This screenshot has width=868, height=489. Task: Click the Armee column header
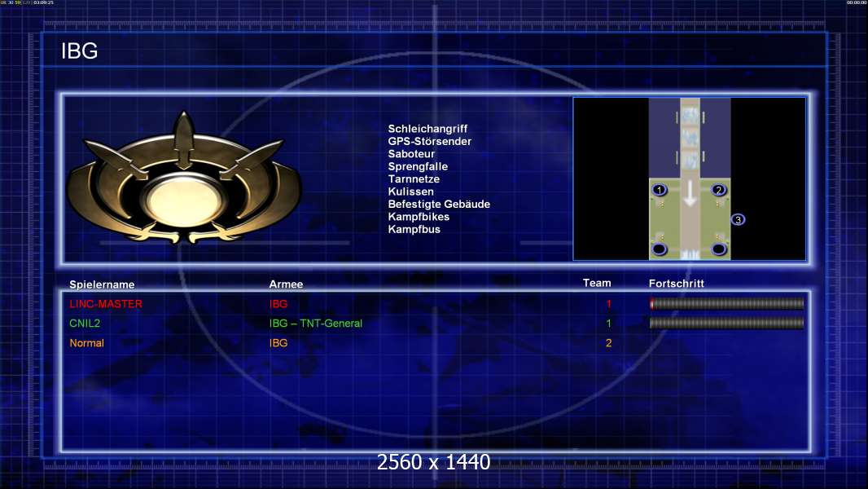click(x=286, y=284)
